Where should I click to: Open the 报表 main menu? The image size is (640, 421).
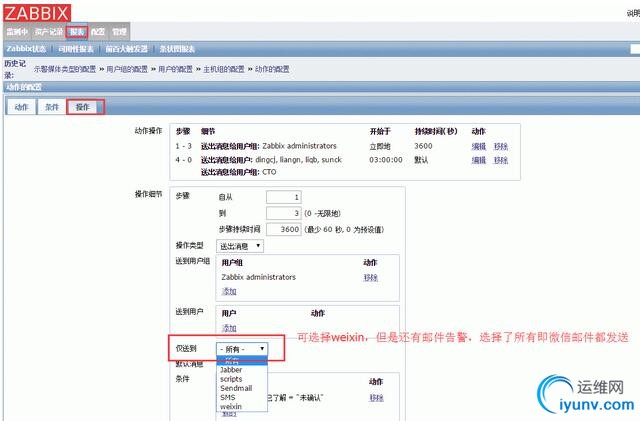pyautogui.click(x=77, y=32)
